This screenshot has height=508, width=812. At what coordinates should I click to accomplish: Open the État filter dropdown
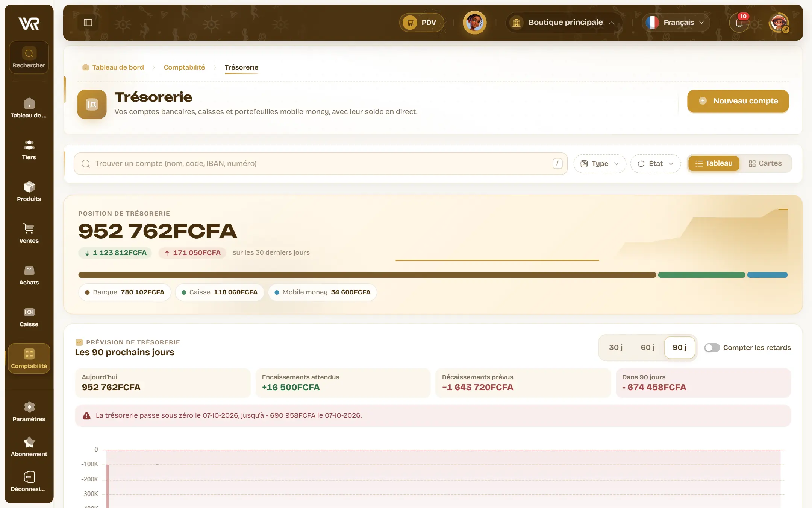[656, 164]
